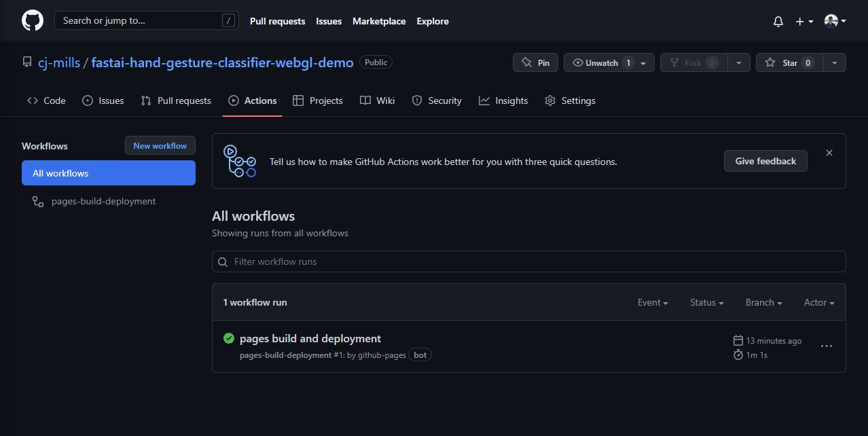This screenshot has height=436, width=868.
Task: Go to Marketplace
Action: [379, 21]
